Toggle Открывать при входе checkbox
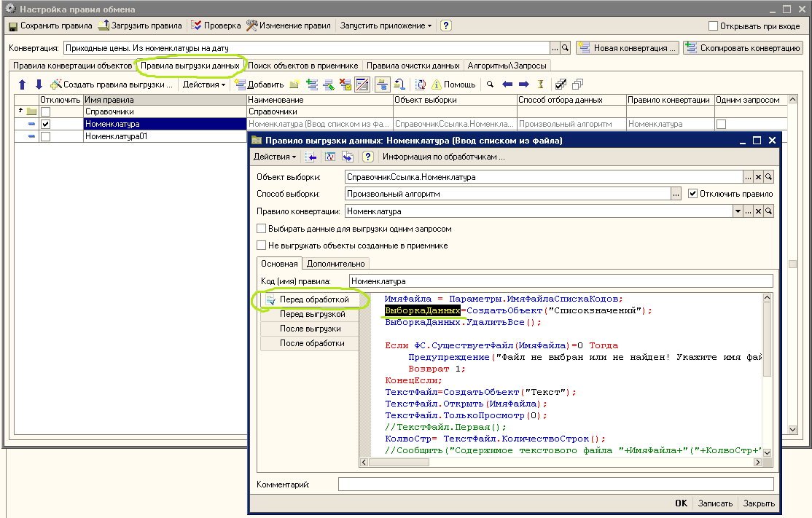The height and width of the screenshot is (518, 812). pyautogui.click(x=713, y=26)
